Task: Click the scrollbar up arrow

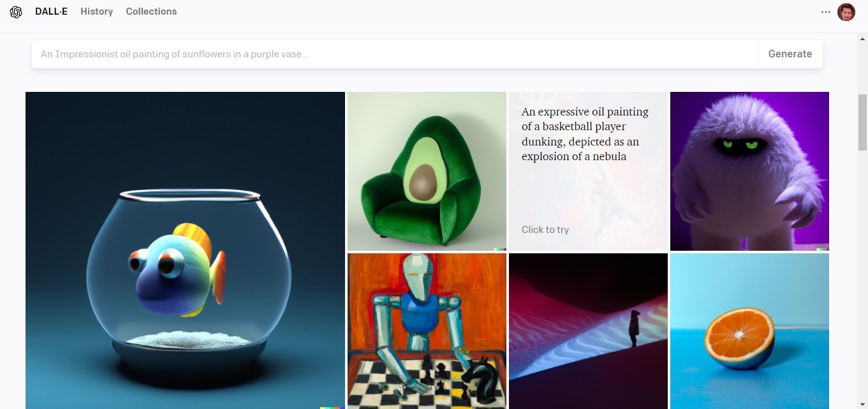Action: (862, 39)
